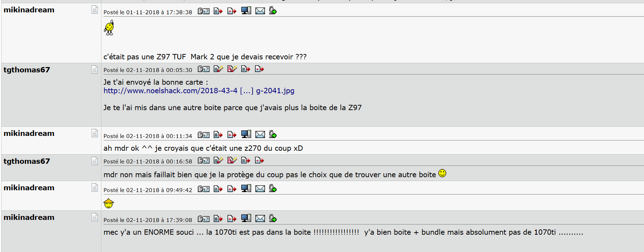Image resolution: width=644 pixels, height=252 pixels.
Task: Quick-edit the 00:05:30 post with red-arrow pencil
Action: 232,69
